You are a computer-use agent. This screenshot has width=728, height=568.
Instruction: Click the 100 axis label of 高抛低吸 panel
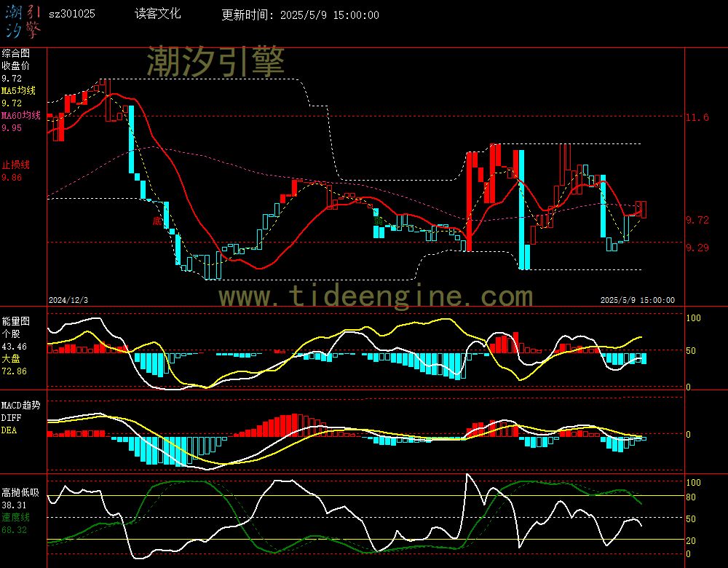(x=693, y=483)
